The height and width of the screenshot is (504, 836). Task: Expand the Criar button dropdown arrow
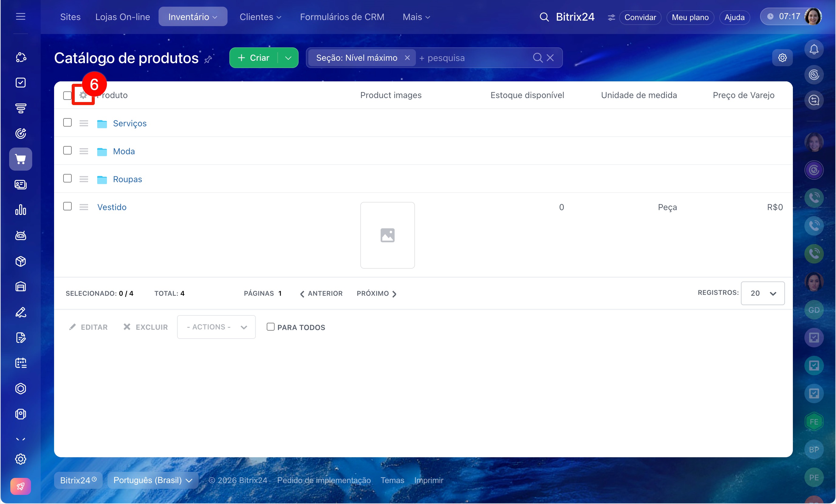(x=288, y=58)
